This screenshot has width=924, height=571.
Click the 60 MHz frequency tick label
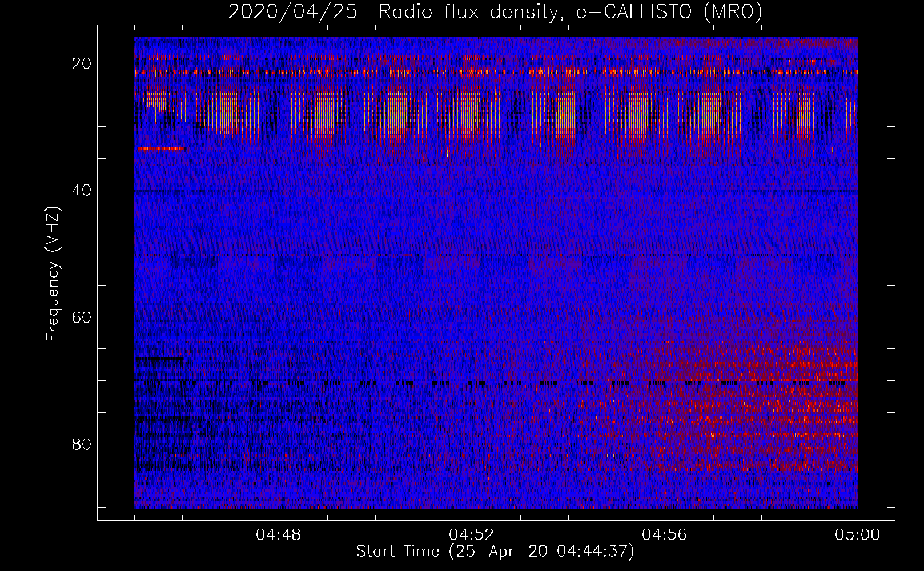[x=82, y=317]
